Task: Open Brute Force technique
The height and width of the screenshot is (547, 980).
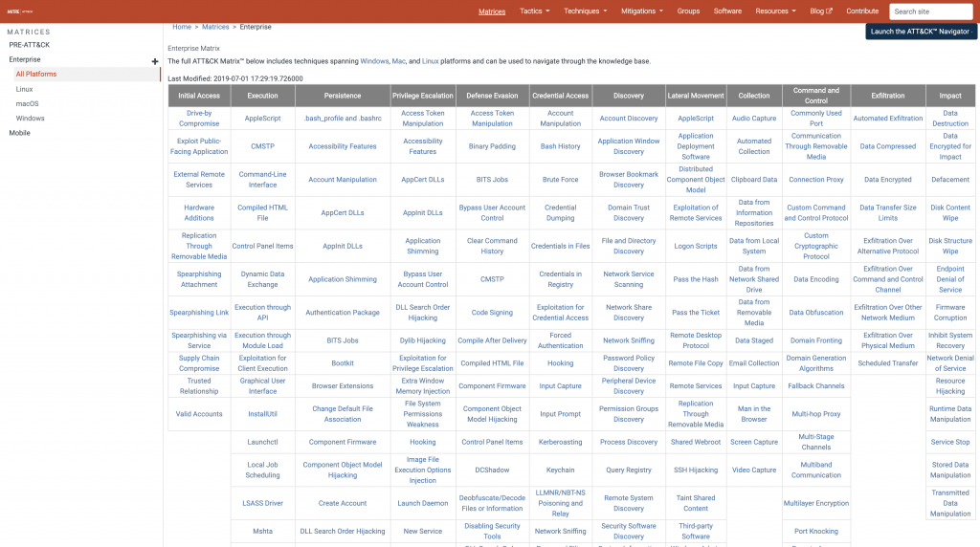Action: click(x=560, y=179)
